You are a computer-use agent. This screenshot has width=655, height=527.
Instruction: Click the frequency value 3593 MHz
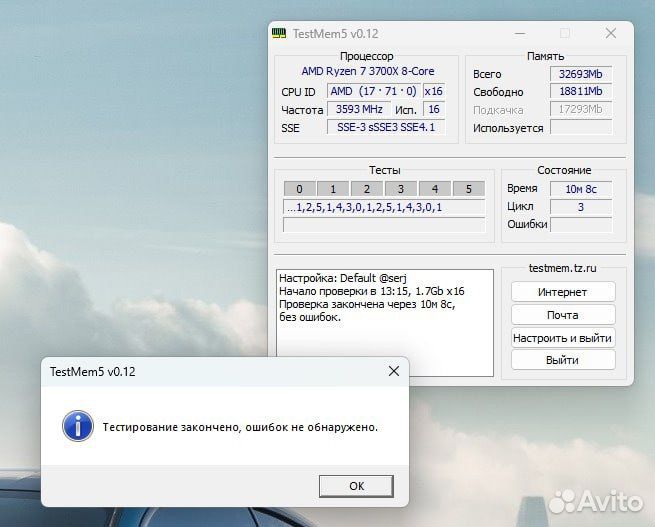[x=359, y=109]
